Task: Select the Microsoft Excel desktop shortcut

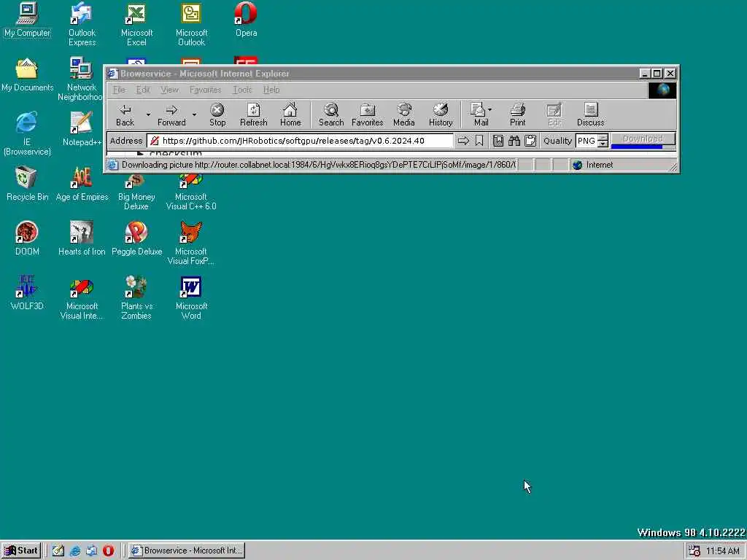Action: [x=136, y=24]
